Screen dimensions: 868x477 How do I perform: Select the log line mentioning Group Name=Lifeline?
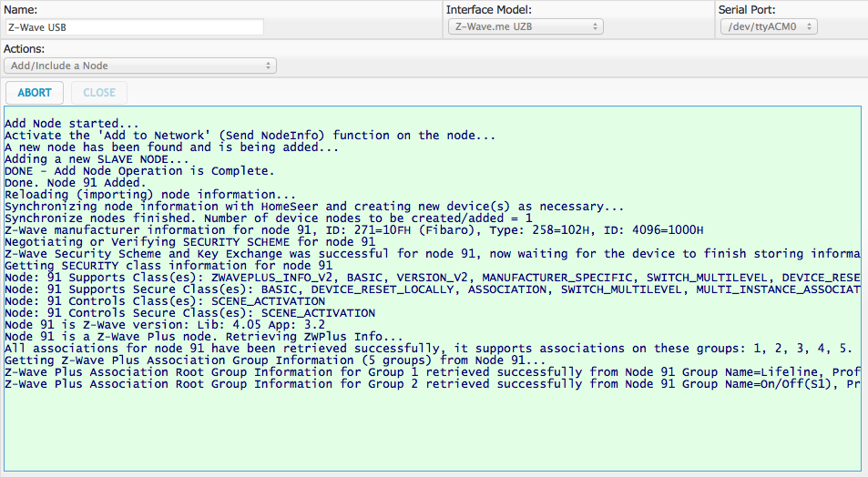[433, 372]
